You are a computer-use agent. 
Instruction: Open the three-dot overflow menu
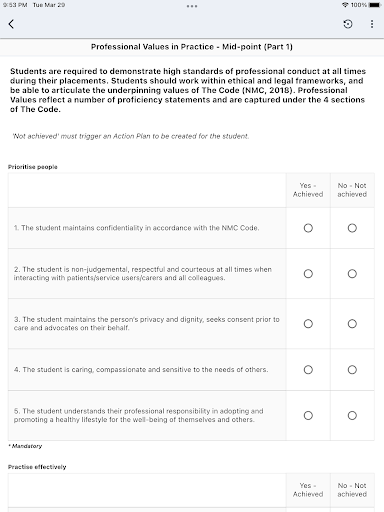point(372,24)
